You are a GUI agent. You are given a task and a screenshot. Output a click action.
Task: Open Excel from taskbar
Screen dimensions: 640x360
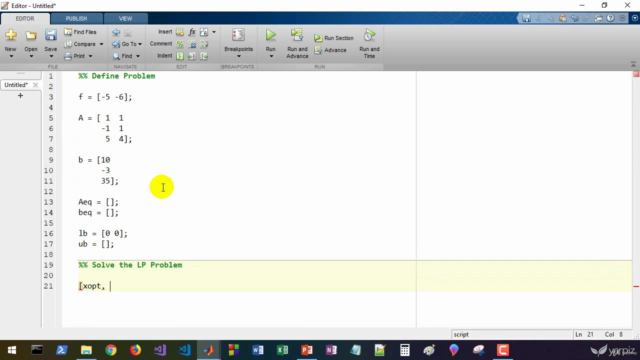coord(282,350)
